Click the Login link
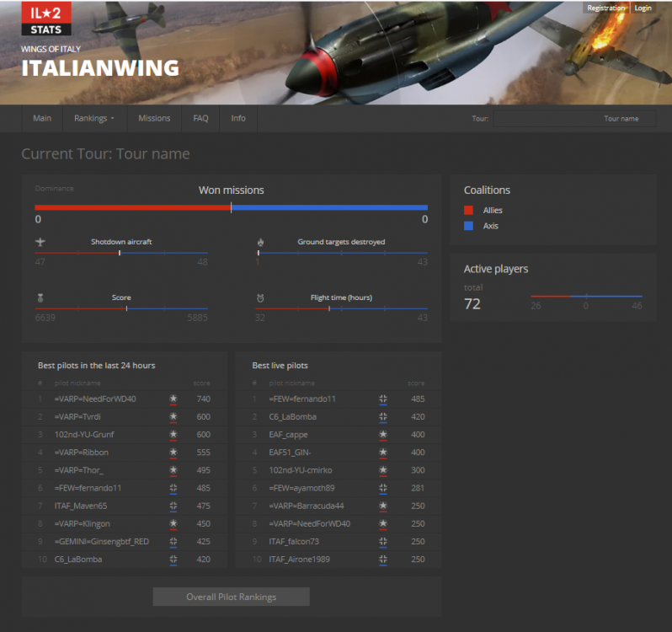 coord(643,8)
